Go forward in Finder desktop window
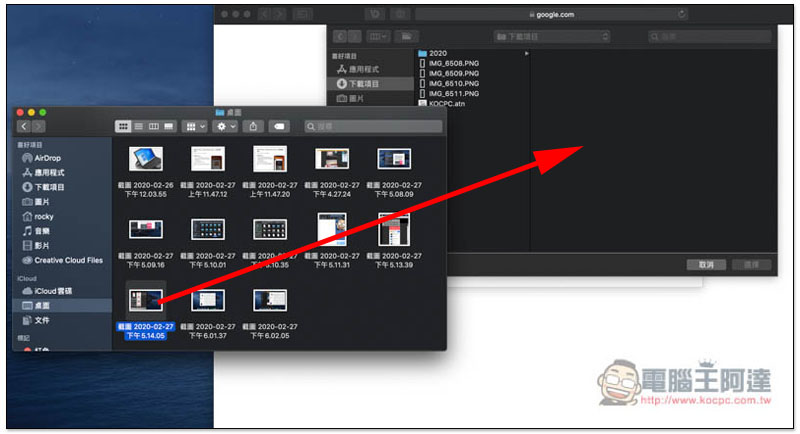 tap(38, 126)
